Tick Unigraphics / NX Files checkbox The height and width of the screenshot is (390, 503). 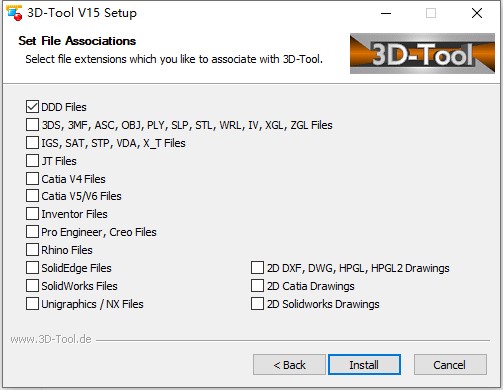tap(32, 304)
